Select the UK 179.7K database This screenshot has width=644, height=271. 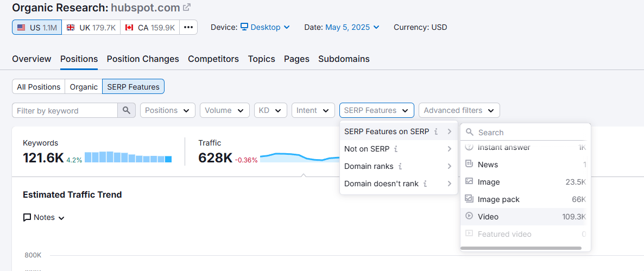[91, 28]
